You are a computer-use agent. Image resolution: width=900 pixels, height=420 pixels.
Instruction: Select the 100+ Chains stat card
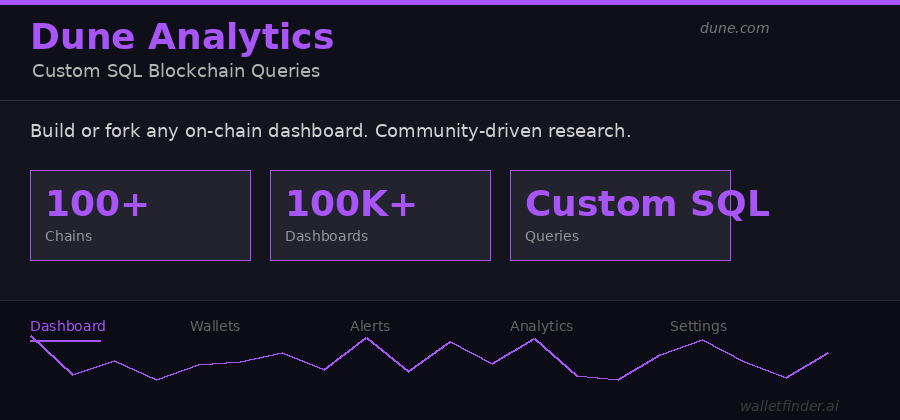coord(141,215)
